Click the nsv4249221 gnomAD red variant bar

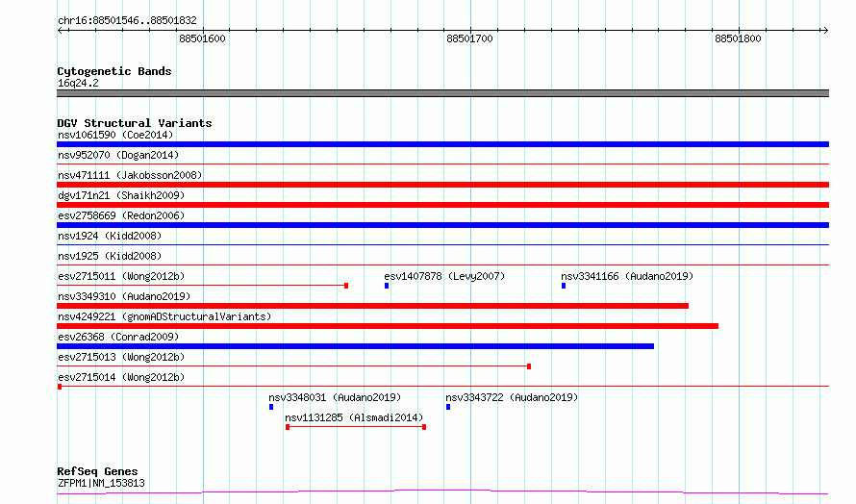click(x=388, y=326)
